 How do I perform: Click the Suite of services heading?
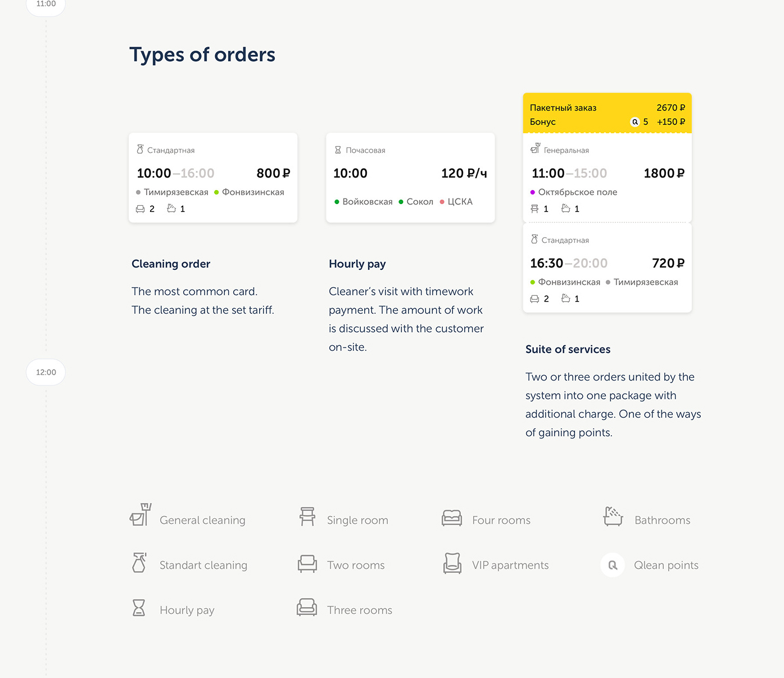click(x=568, y=349)
